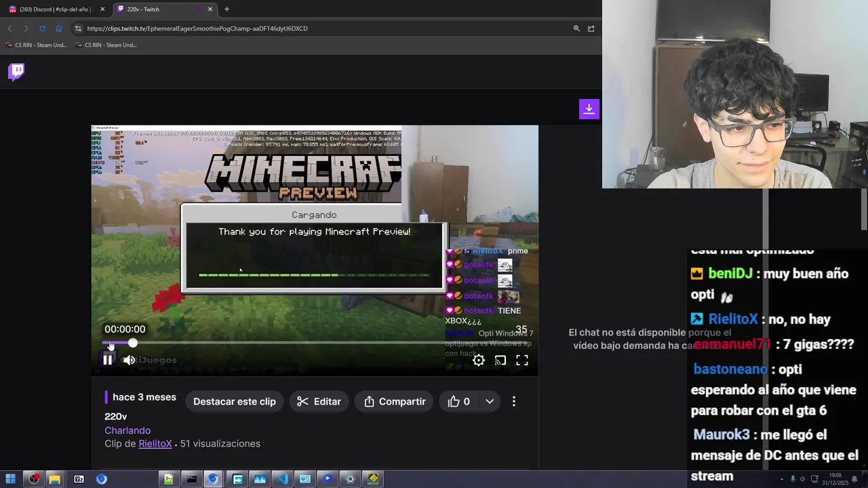The height and width of the screenshot is (488, 868).
Task: Go forward in browser history
Action: click(x=26, y=28)
